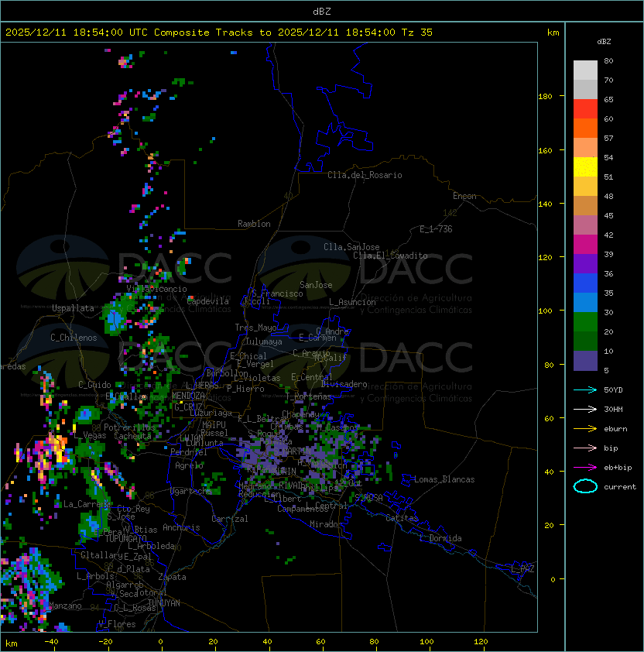Click the 30HM white arrow legend icon
Viewport: 644px width, 652px height.
[585, 409]
